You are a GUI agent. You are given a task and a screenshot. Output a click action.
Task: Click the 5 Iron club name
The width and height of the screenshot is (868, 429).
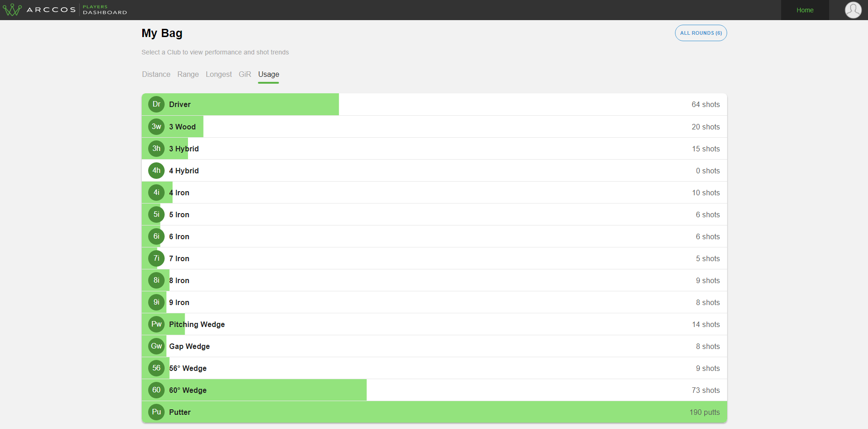(x=179, y=214)
